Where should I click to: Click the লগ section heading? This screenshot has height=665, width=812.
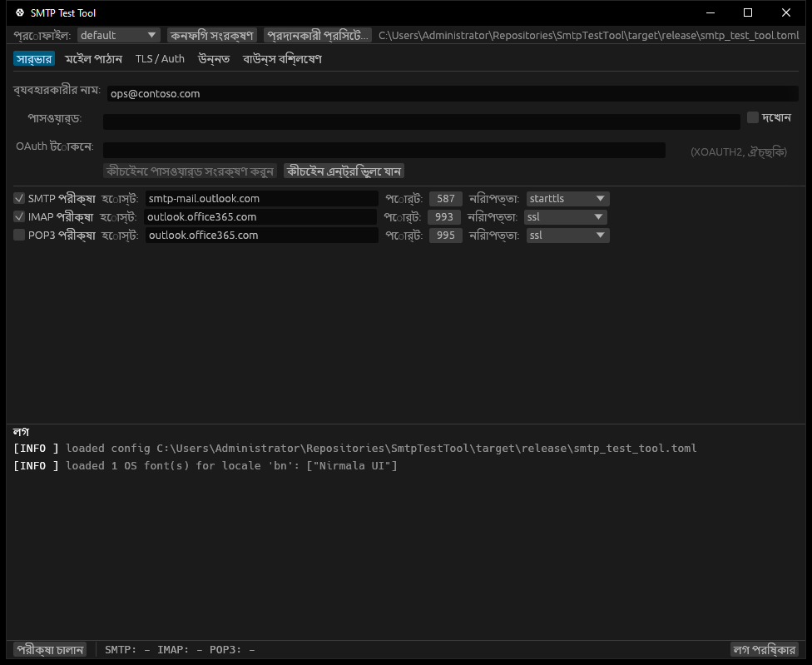click(22, 431)
